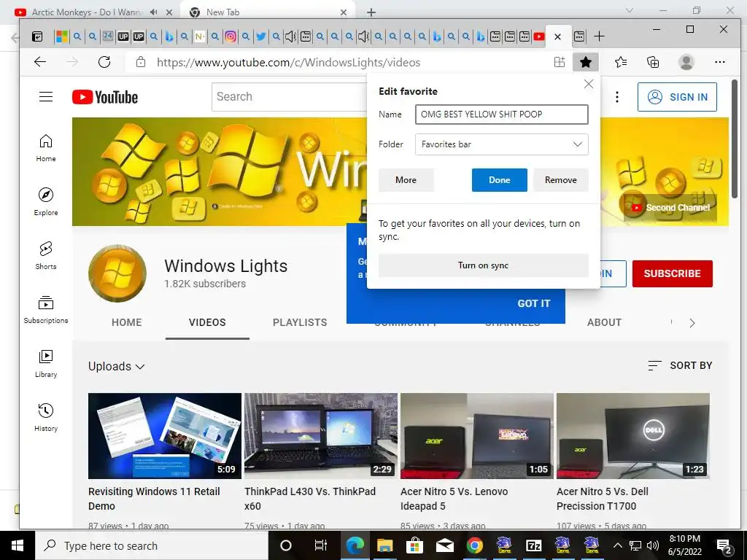Open the channel ABOUT tab

coord(604,322)
